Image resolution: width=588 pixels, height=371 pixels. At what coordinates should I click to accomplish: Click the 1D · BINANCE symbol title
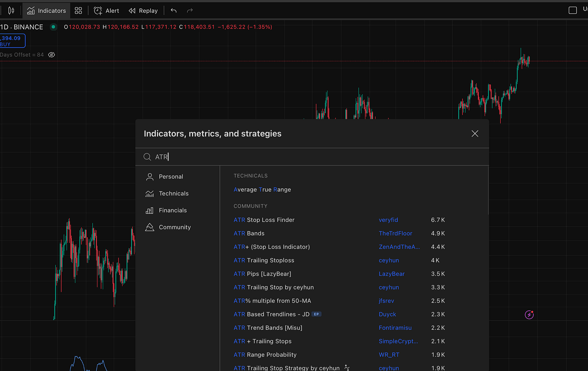(x=22, y=27)
